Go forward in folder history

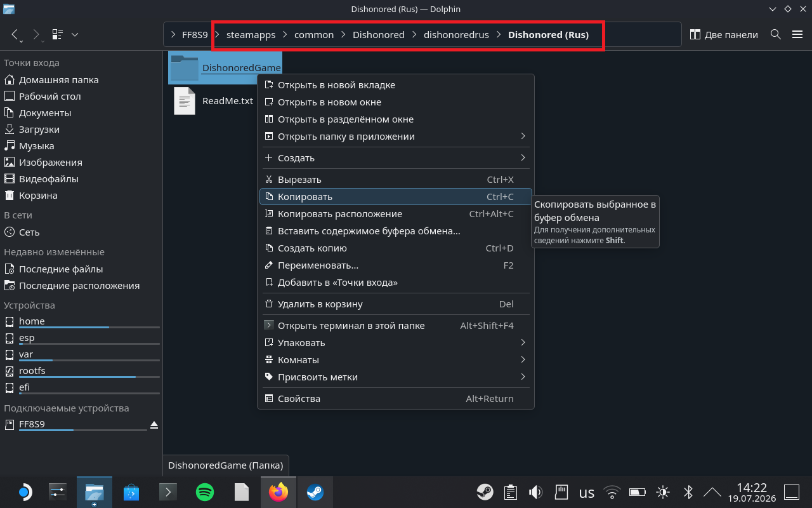pyautogui.click(x=36, y=34)
